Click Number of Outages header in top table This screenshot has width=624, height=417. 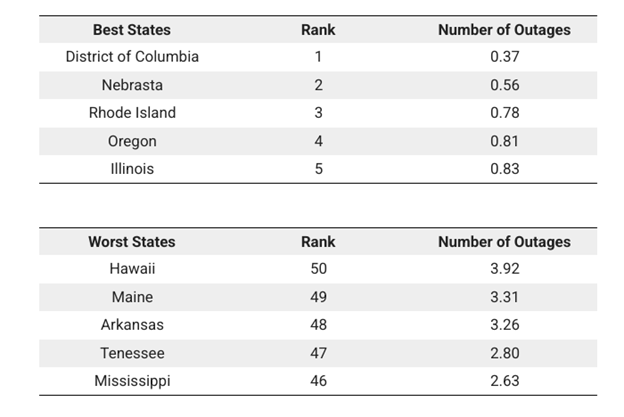504,30
